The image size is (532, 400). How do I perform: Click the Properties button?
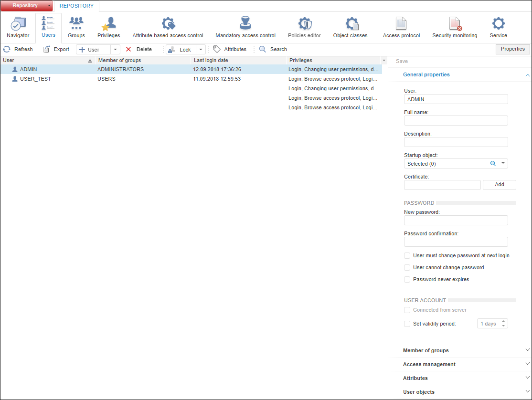click(512, 49)
